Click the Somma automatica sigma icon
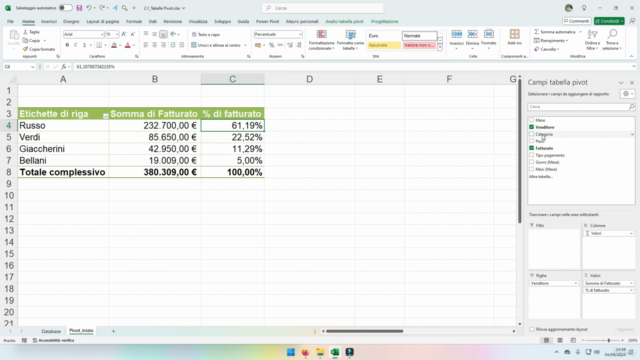This screenshot has height=360, width=640. 536,32
